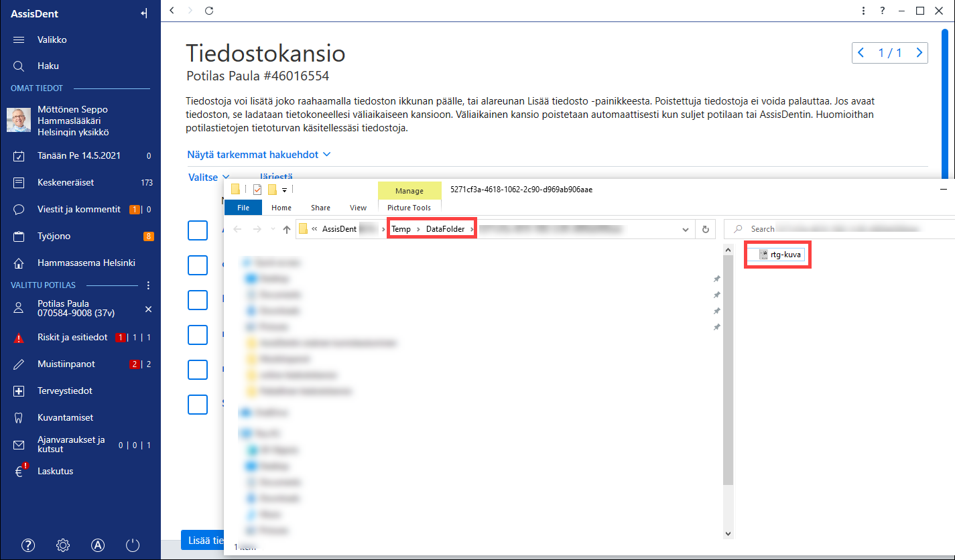Click the reload icon in the top toolbar
This screenshot has width=955, height=560.
click(209, 10)
